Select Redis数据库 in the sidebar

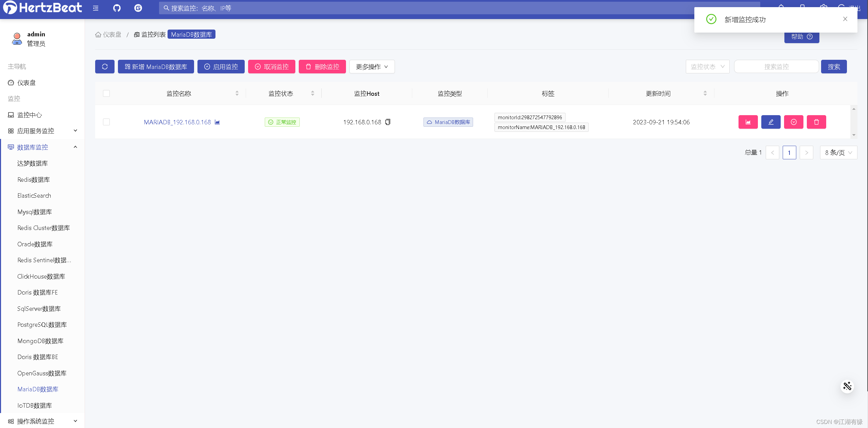(x=34, y=179)
